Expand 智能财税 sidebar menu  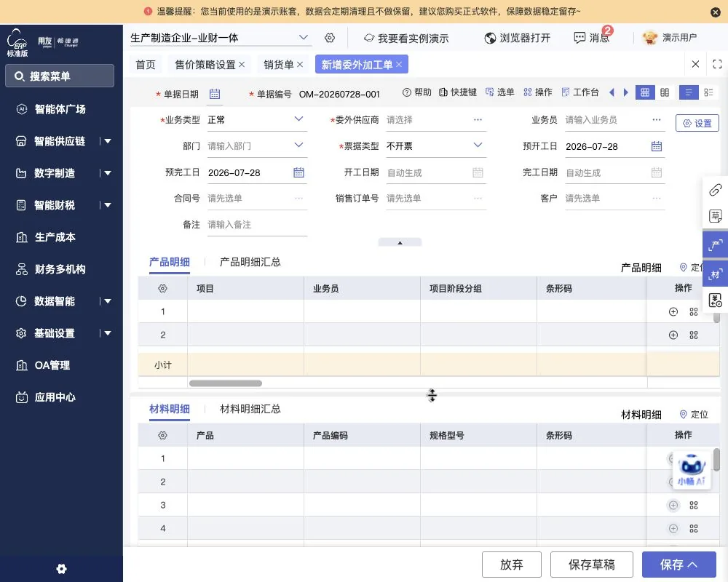point(108,205)
